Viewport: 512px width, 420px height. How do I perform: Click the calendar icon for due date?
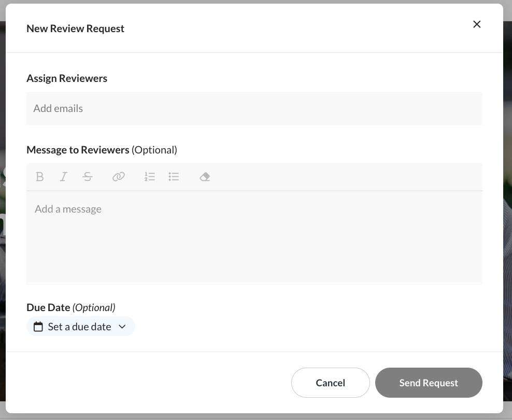click(x=38, y=327)
